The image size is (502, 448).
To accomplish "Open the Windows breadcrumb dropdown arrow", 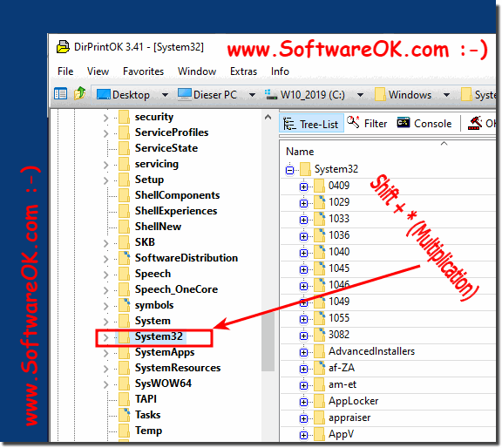I will (x=446, y=95).
